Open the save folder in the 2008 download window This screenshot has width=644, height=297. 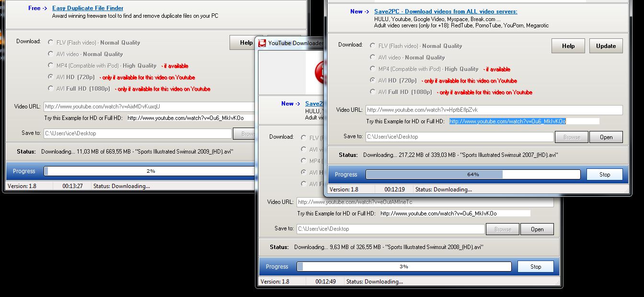537,229
